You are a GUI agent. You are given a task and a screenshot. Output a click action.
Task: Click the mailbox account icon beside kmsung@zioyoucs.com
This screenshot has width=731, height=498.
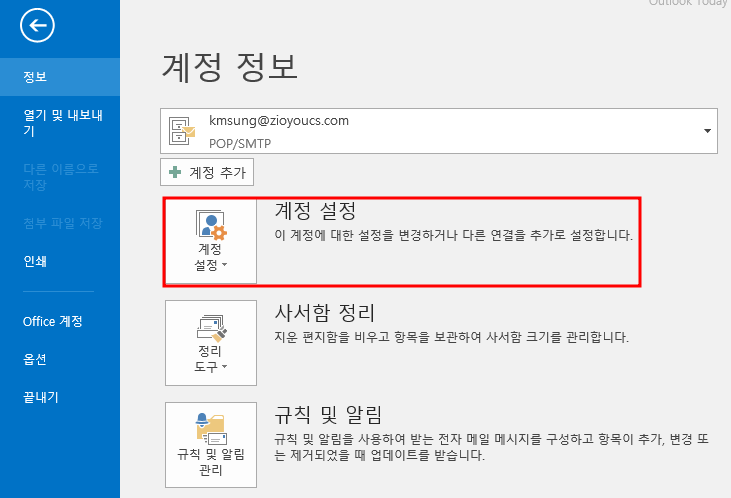point(182,131)
